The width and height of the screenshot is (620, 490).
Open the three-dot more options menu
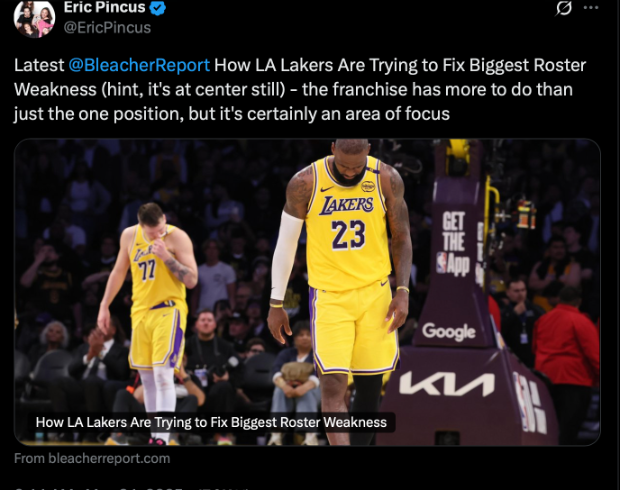[x=591, y=8]
